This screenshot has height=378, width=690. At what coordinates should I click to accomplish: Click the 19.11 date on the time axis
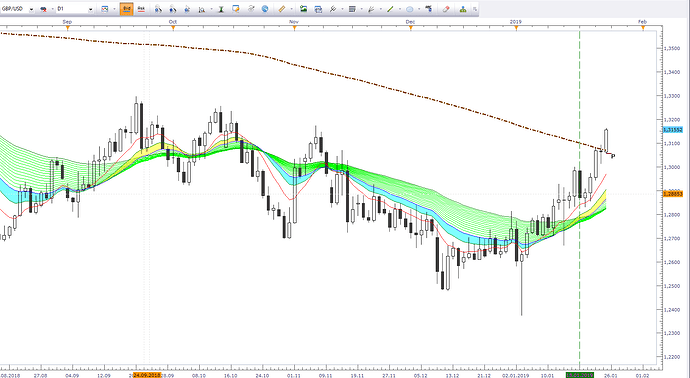click(x=357, y=375)
